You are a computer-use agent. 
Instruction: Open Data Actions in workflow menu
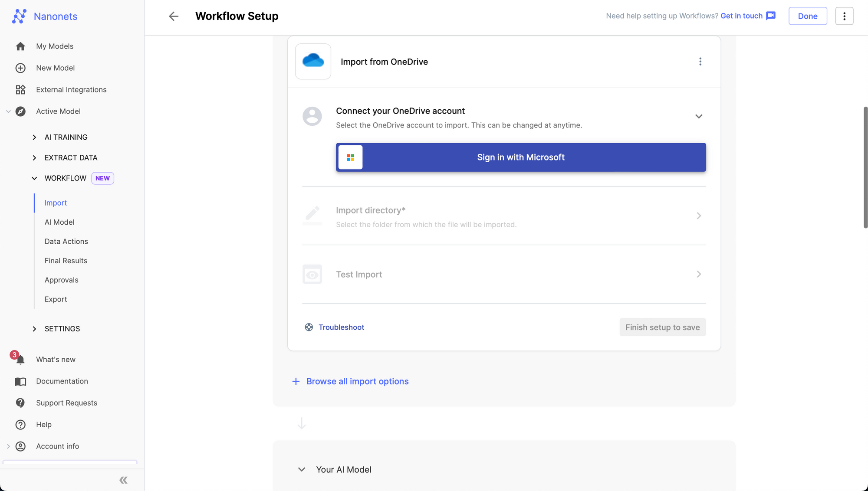click(x=66, y=242)
